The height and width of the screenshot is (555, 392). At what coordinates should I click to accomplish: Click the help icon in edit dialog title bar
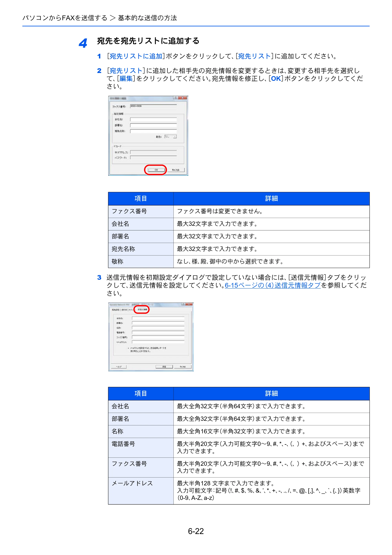[x=176, y=98]
